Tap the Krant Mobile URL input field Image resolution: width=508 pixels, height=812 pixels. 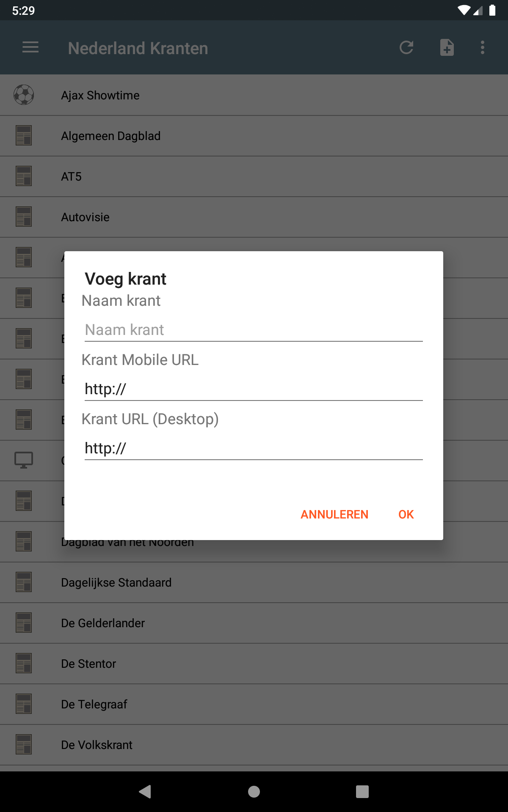[x=253, y=389]
